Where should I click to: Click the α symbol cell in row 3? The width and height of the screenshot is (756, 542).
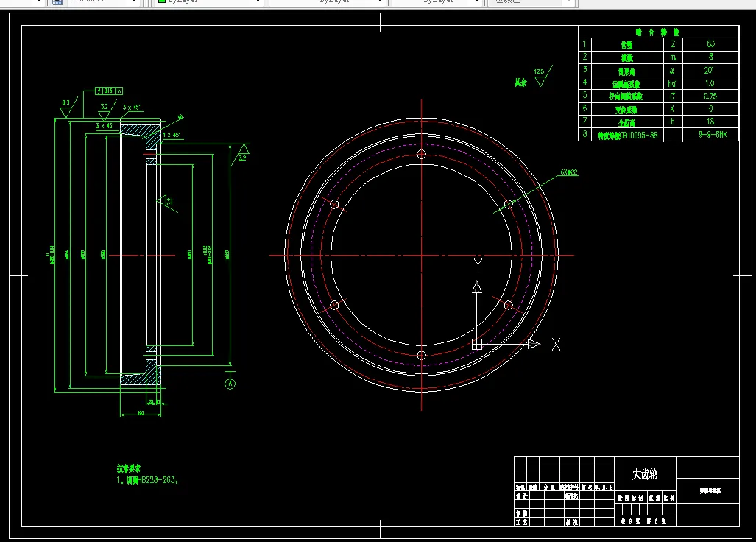pos(673,71)
